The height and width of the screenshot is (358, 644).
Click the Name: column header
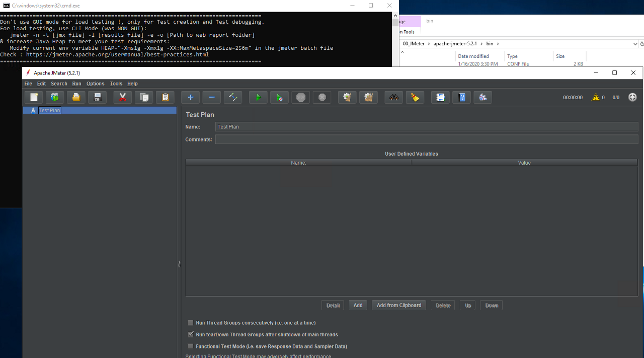(298, 163)
